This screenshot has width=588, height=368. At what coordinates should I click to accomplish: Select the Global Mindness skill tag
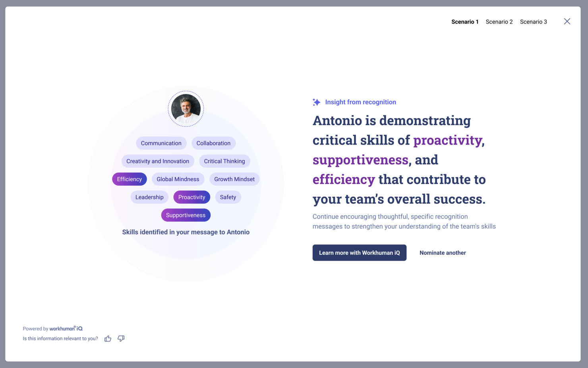point(178,179)
